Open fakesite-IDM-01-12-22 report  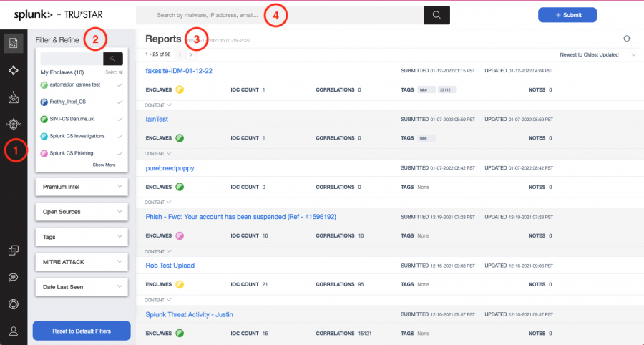[179, 71]
